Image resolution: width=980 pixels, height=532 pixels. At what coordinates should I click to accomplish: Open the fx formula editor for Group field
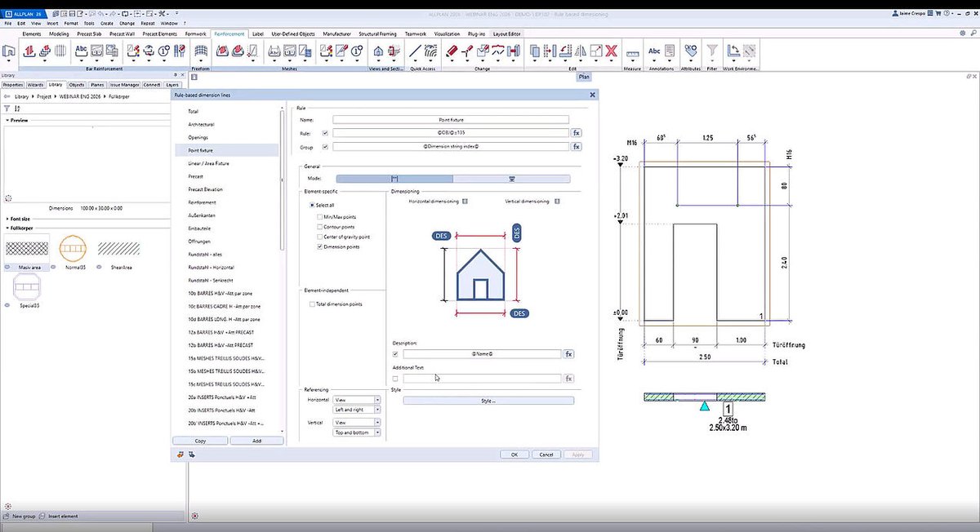pyautogui.click(x=576, y=147)
